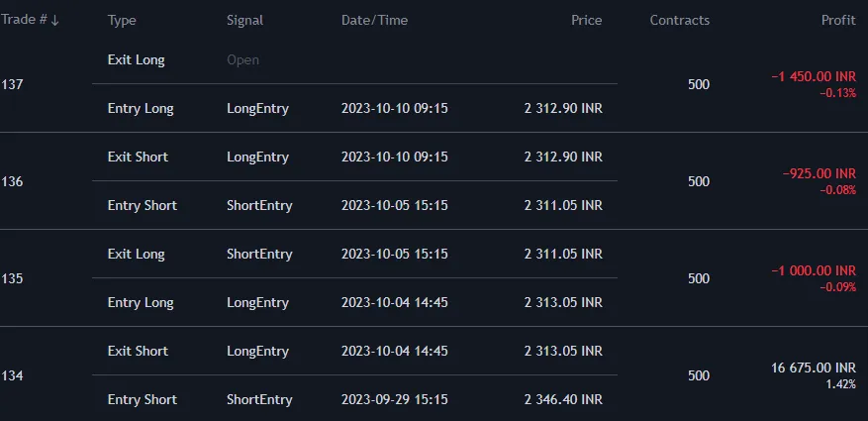Click the 1.42% profit percentage
The height and width of the screenshot is (421, 868).
pyautogui.click(x=840, y=384)
